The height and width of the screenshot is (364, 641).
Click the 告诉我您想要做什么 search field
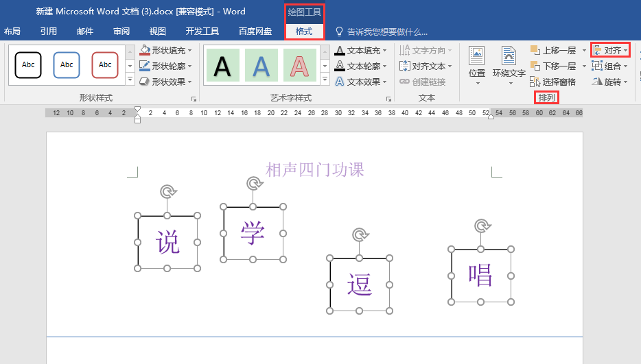pos(387,32)
